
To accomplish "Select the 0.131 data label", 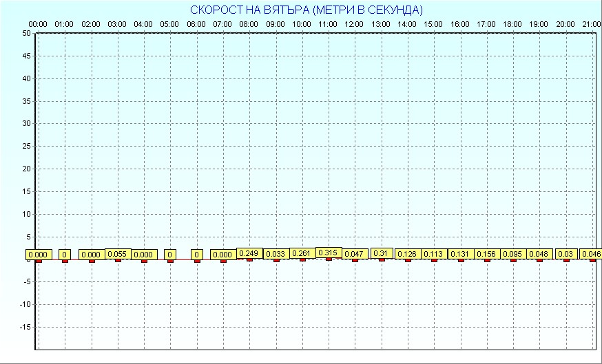I will pyautogui.click(x=460, y=254).
